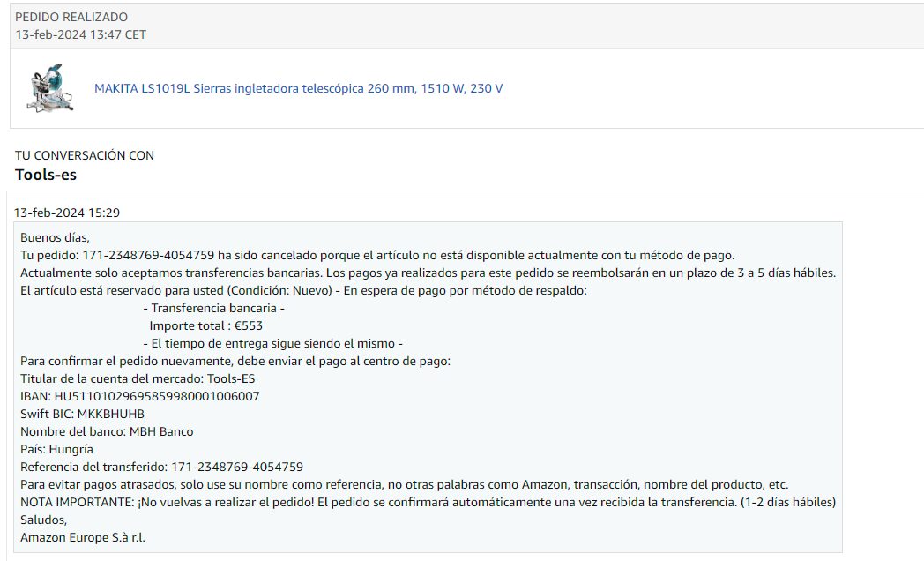
Task: Click the seller name 'Tools-es'
Action: pyautogui.click(x=46, y=175)
